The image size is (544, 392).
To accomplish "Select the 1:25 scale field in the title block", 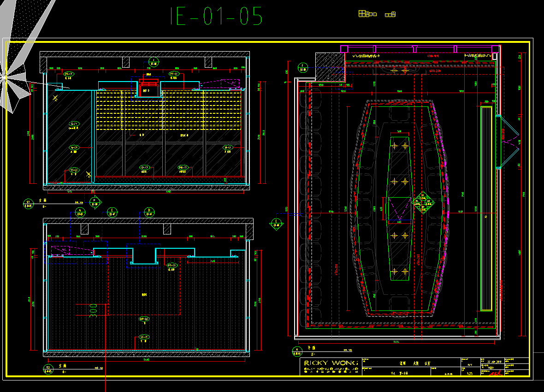I will [469, 374].
